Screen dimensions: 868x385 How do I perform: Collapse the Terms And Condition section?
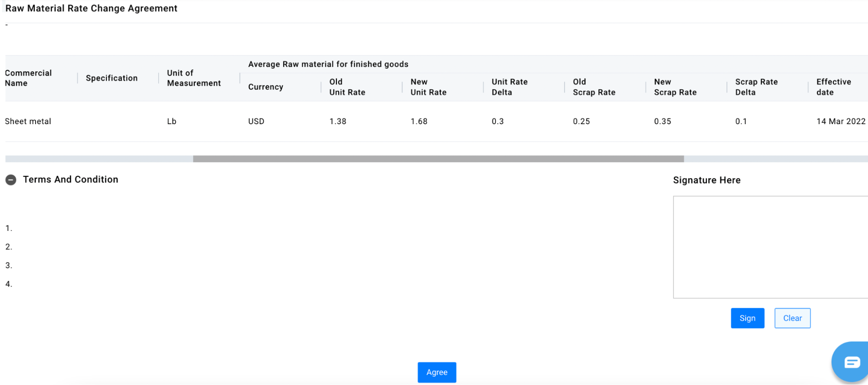point(11,180)
